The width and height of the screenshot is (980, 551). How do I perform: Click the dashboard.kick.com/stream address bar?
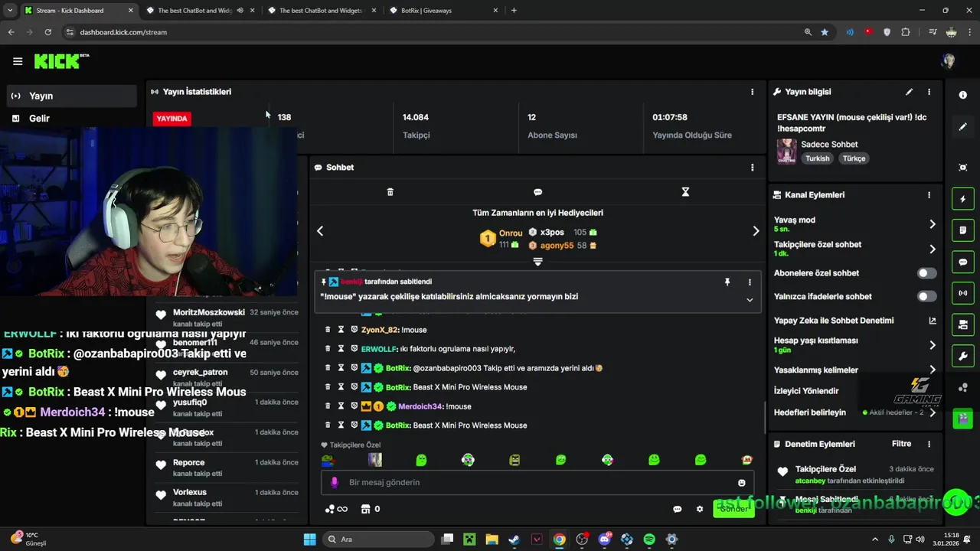coord(429,32)
